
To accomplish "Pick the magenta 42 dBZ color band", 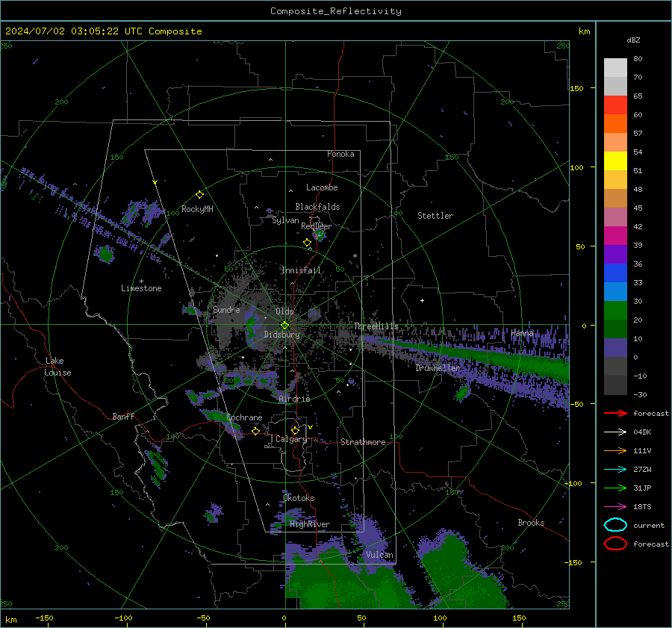I will [x=615, y=235].
